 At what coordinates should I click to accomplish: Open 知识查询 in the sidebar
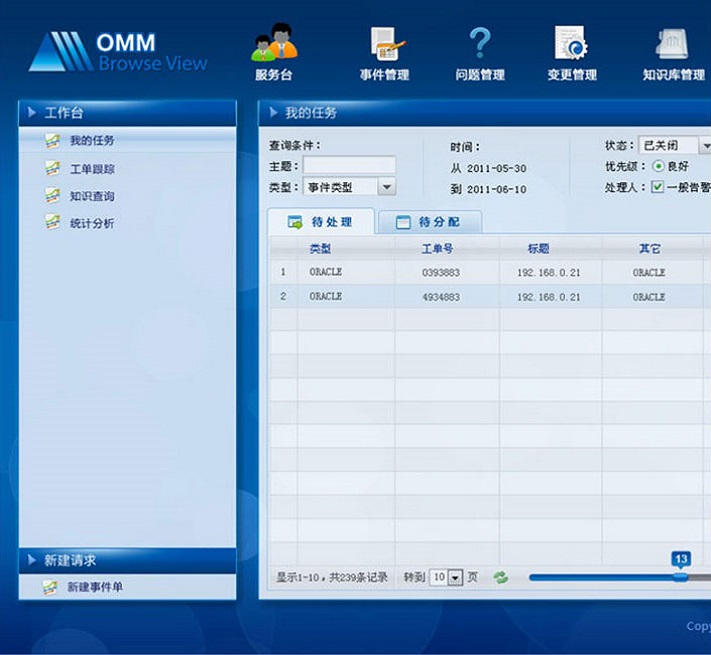pyautogui.click(x=91, y=196)
